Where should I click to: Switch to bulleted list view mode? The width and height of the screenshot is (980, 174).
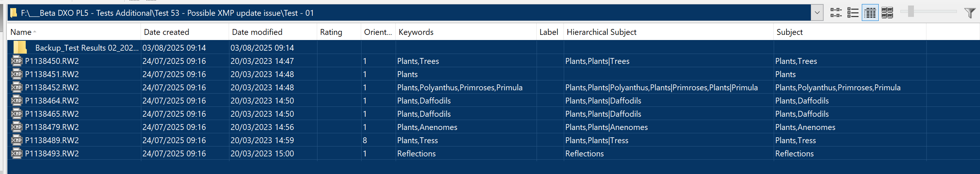tap(853, 13)
